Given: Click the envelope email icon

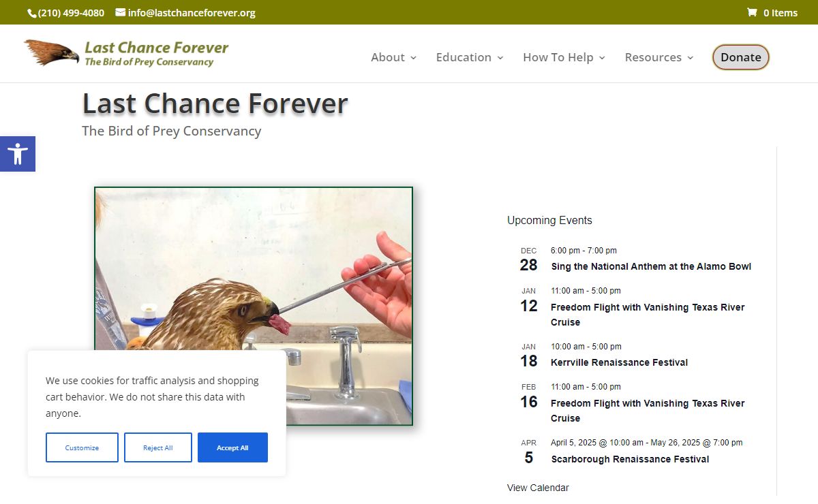Looking at the screenshot, I should pos(121,12).
